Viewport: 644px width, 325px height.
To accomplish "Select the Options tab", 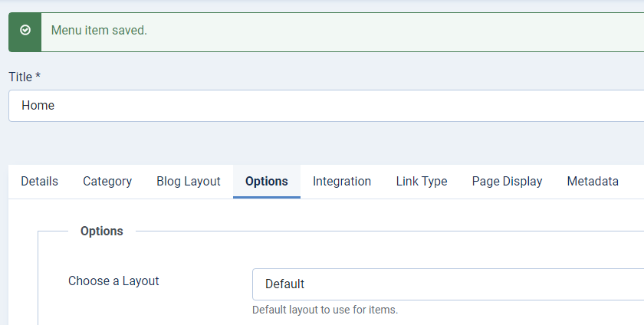I will point(267,182).
